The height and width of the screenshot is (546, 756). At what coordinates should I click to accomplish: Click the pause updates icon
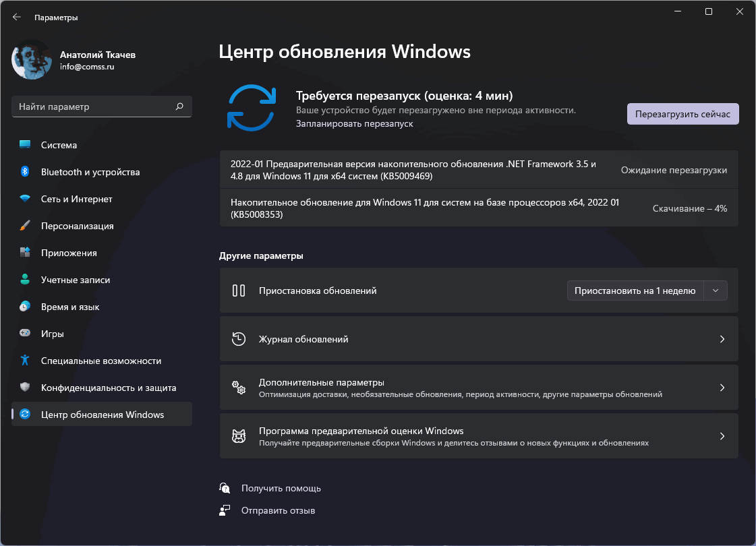(x=239, y=290)
